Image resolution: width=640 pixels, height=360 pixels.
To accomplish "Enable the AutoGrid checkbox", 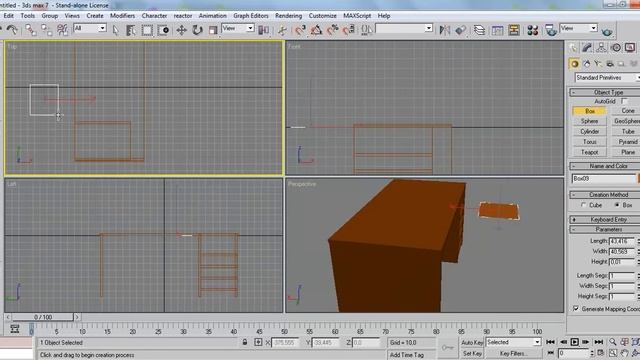I will (624, 101).
